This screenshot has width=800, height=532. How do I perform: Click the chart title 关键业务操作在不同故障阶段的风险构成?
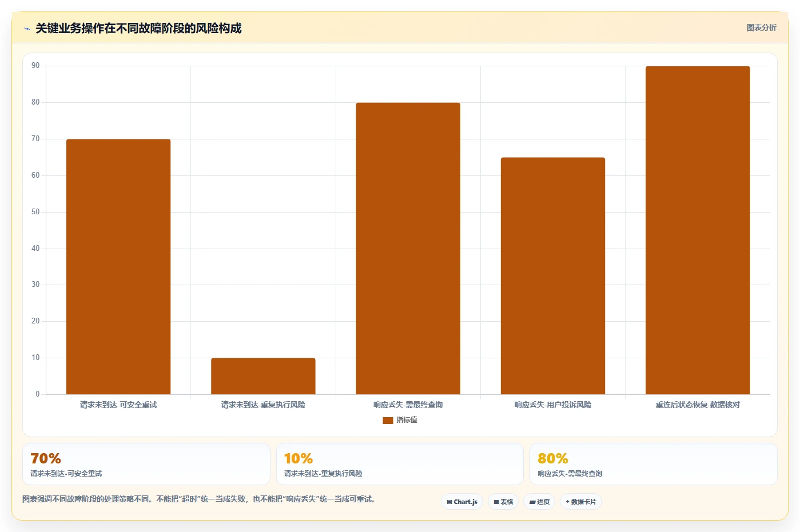[138, 29]
